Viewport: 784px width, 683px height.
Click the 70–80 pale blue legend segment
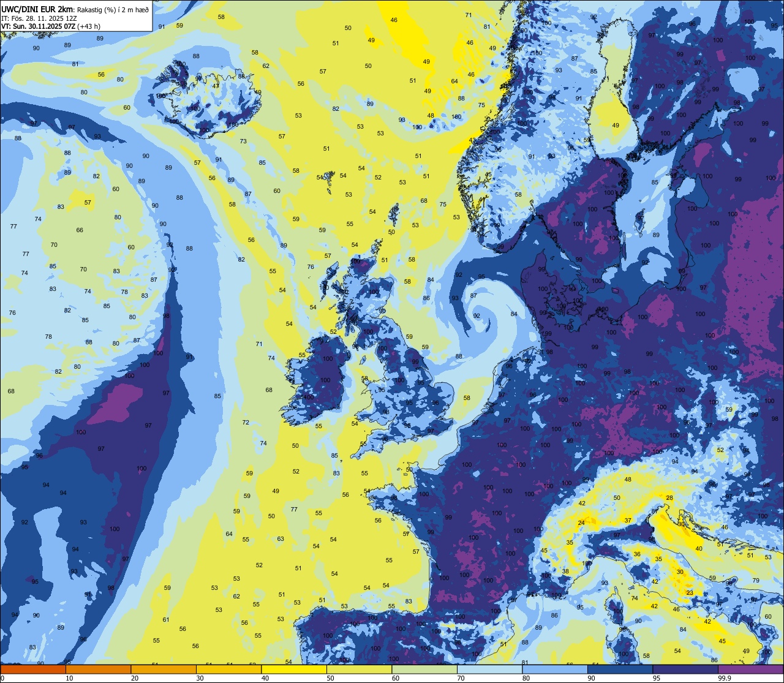(490, 670)
